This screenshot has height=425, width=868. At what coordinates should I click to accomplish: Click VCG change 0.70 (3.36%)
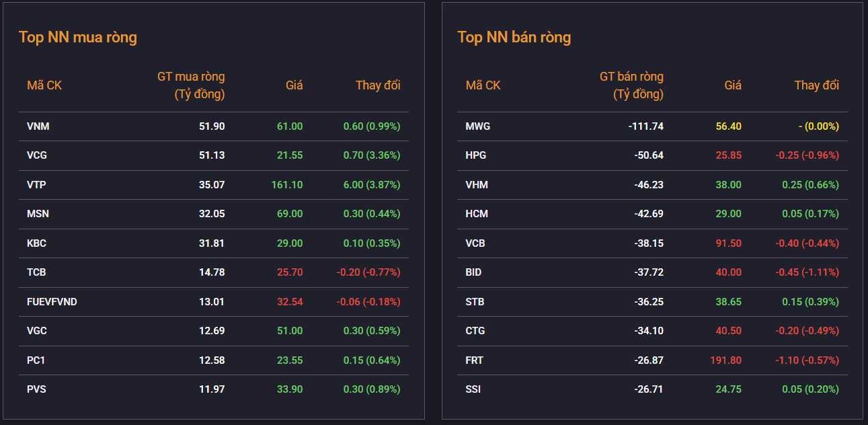372,155
